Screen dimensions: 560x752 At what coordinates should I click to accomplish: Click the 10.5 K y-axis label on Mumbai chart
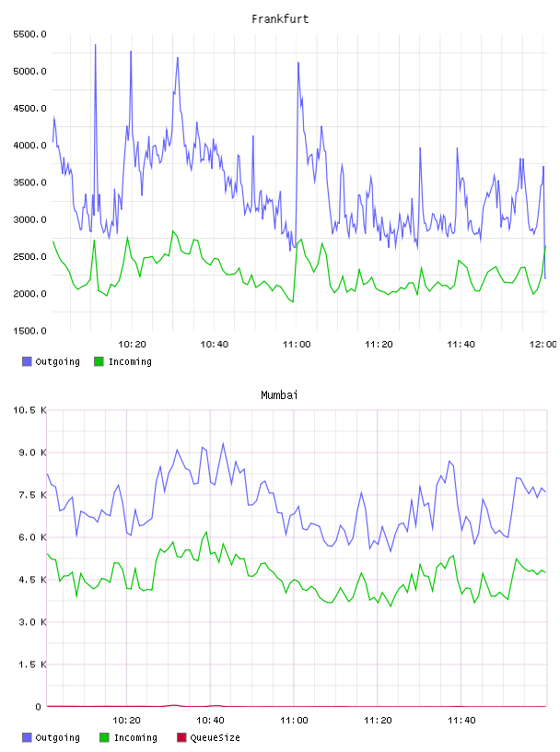coord(29,410)
